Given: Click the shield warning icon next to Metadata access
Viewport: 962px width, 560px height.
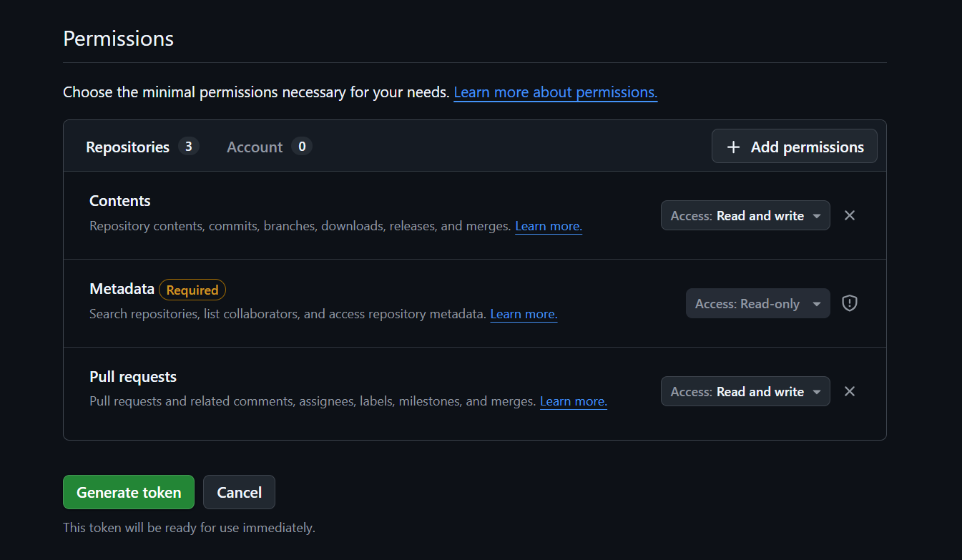Looking at the screenshot, I should click(849, 303).
